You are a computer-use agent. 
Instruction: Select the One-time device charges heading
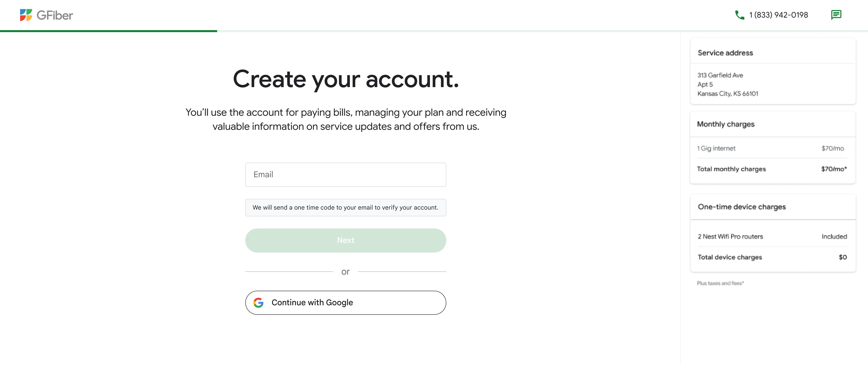click(x=742, y=207)
